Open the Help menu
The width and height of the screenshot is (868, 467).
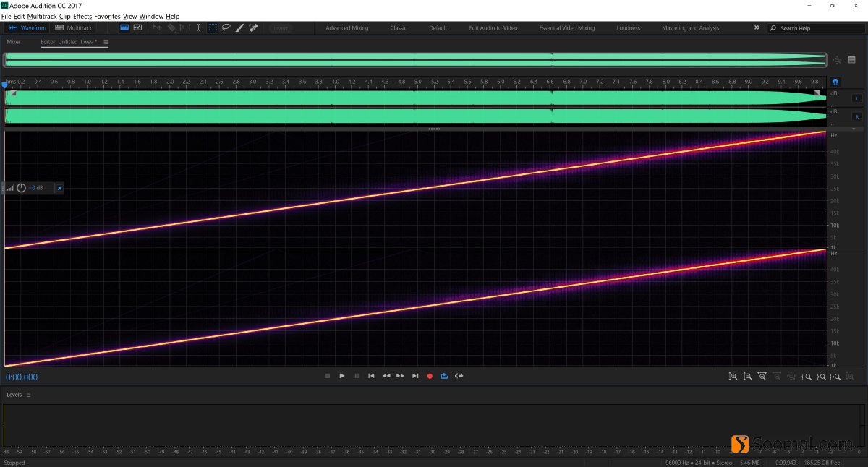[173, 16]
